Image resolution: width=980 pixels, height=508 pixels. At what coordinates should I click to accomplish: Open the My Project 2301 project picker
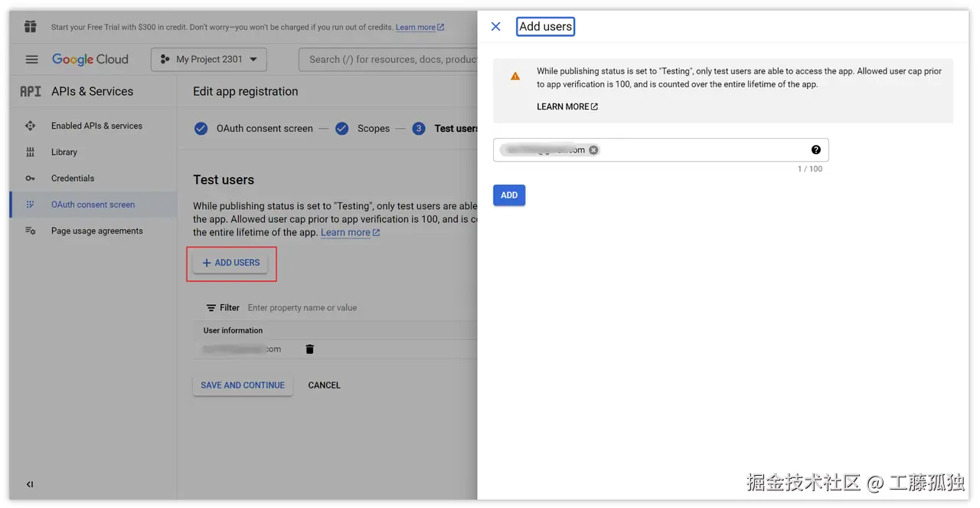click(x=208, y=59)
